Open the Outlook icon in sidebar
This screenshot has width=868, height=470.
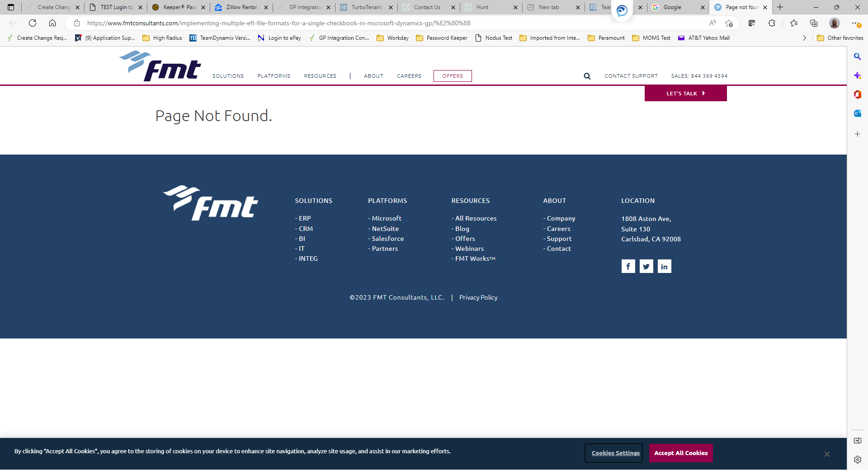click(857, 113)
